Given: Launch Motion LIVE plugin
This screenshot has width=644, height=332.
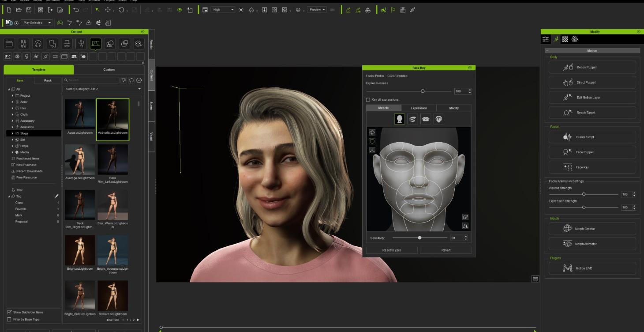Looking at the screenshot, I should (x=592, y=268).
